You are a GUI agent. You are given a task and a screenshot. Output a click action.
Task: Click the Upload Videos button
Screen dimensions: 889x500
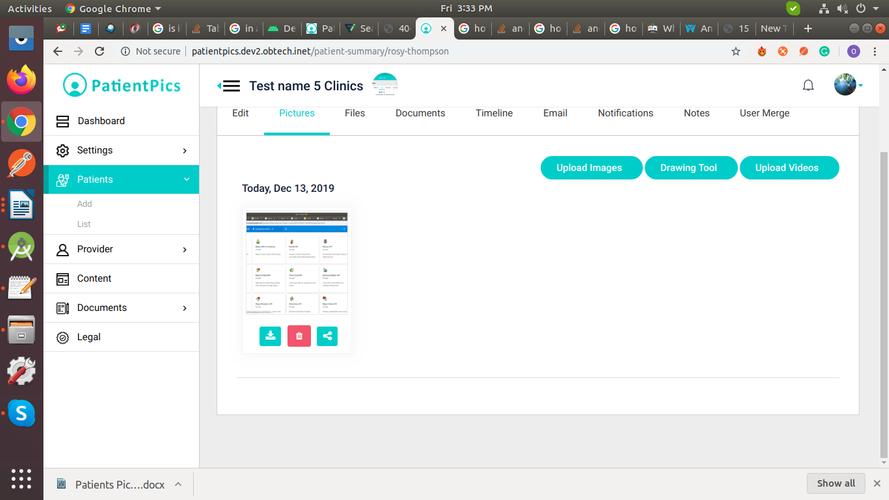[787, 168]
